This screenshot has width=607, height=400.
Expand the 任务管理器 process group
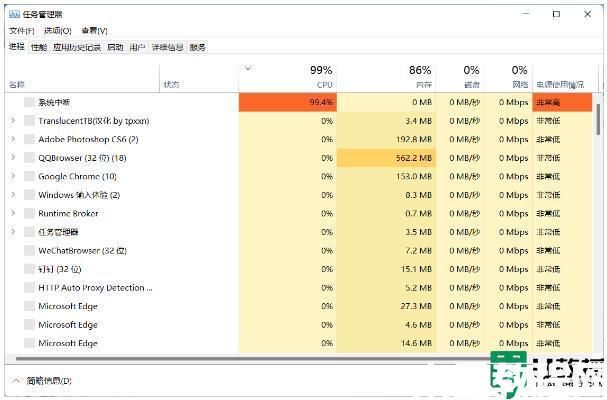[x=13, y=232]
